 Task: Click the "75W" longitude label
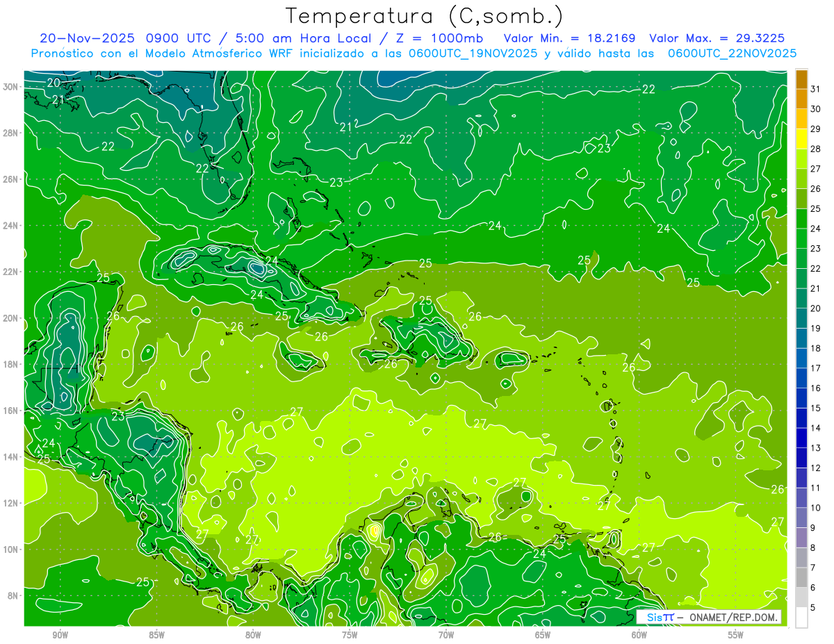(350, 635)
